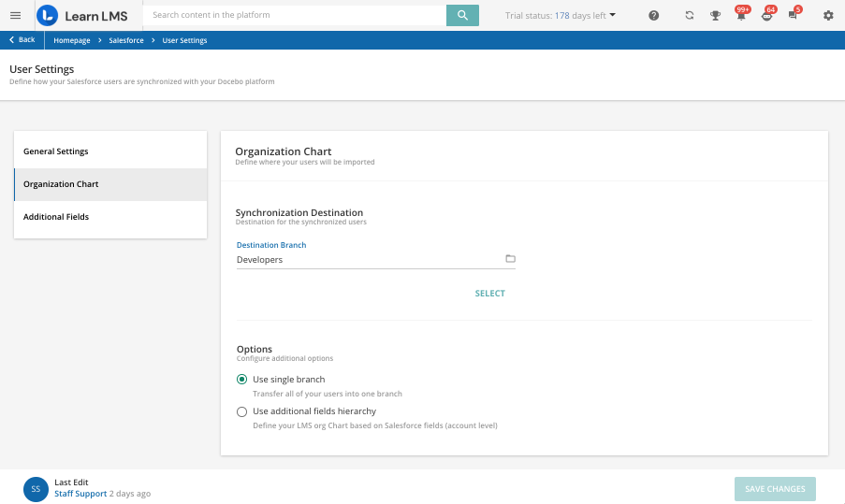The height and width of the screenshot is (504, 845).
Task: Click the Learn LMS logo
Action: click(82, 16)
